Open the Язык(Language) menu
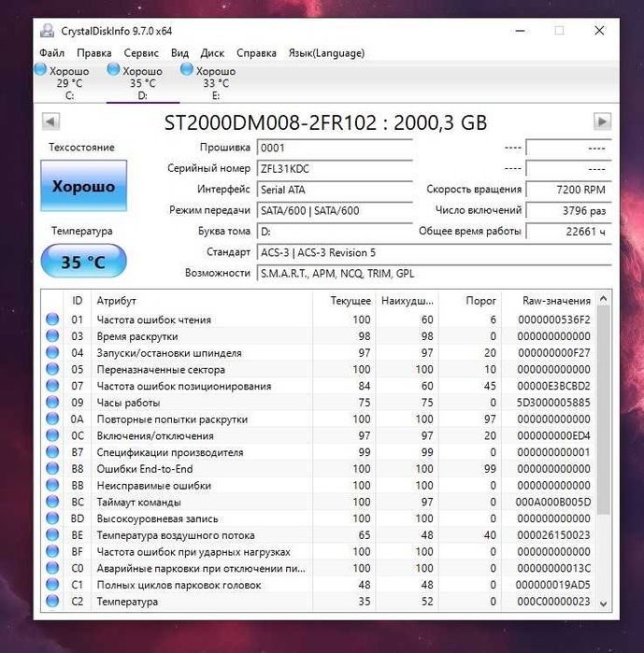Viewport: 644px width, 653px height. [326, 53]
